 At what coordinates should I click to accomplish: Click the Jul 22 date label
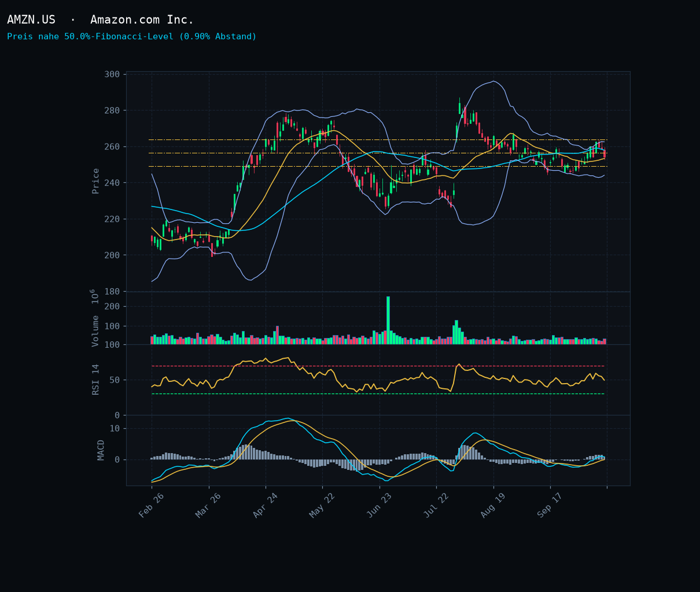[x=436, y=505]
